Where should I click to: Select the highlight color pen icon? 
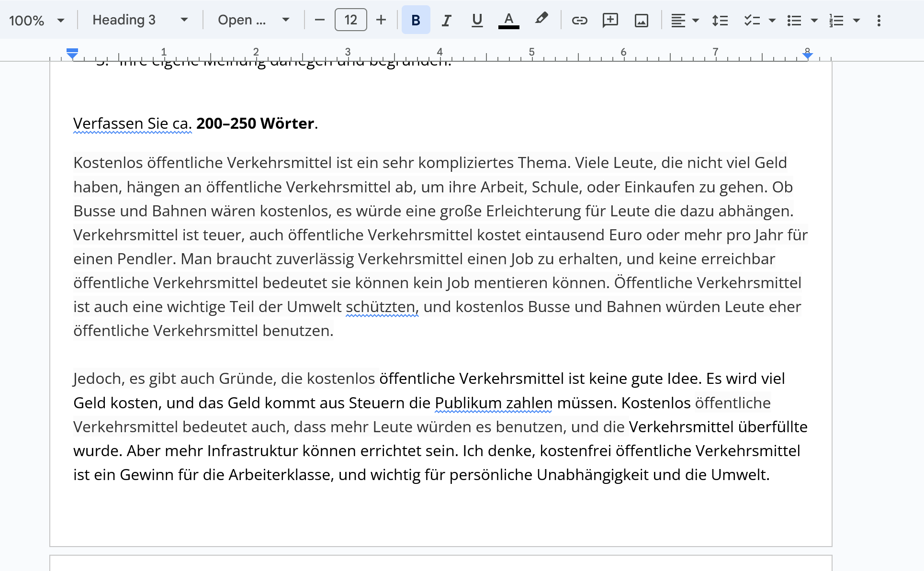[541, 19]
